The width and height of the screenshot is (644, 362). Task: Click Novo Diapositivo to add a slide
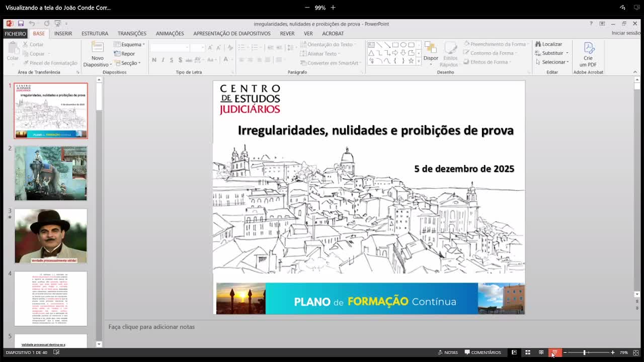[x=97, y=53]
